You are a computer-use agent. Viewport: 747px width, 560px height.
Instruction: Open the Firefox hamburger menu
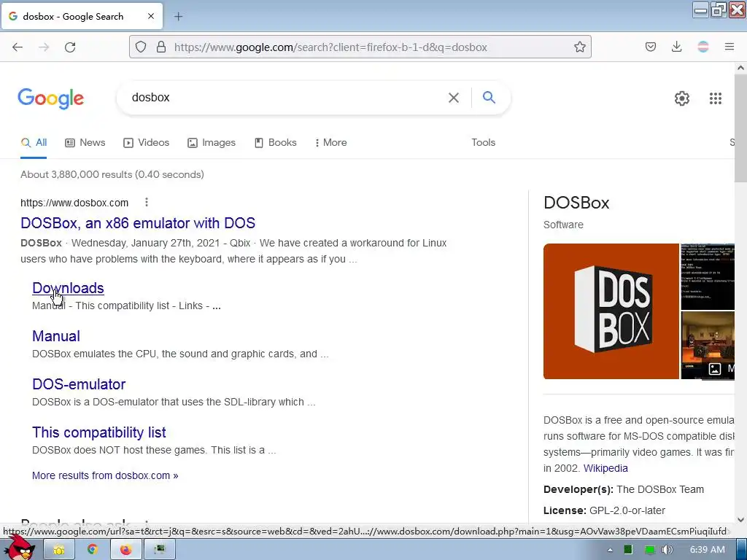pos(729,47)
